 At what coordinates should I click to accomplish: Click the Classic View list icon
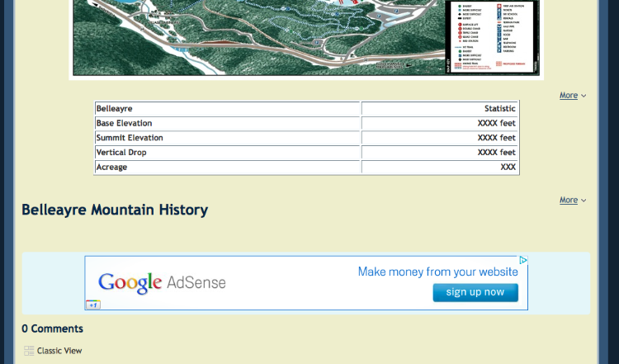(29, 351)
